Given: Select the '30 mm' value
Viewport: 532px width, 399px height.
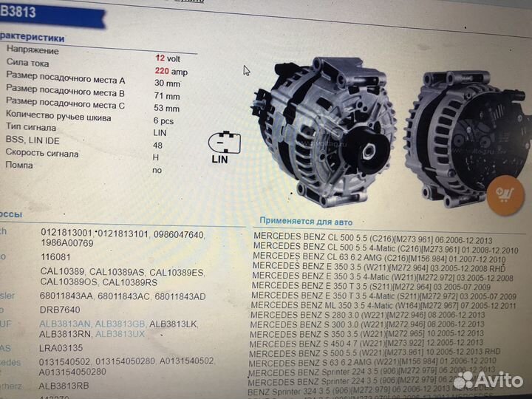Looking at the screenshot, I should (167, 83).
